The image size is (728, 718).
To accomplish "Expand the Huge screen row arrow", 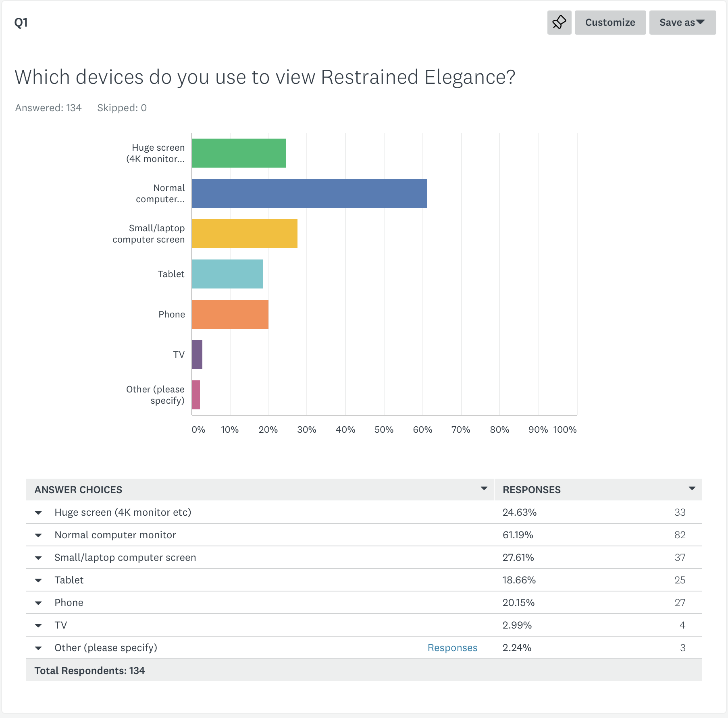I will point(38,513).
